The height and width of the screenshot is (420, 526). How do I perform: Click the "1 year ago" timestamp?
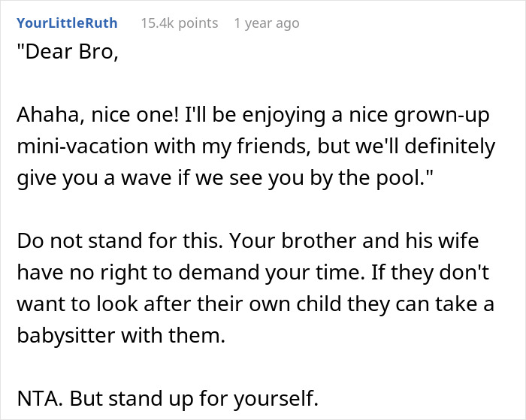tap(267, 23)
